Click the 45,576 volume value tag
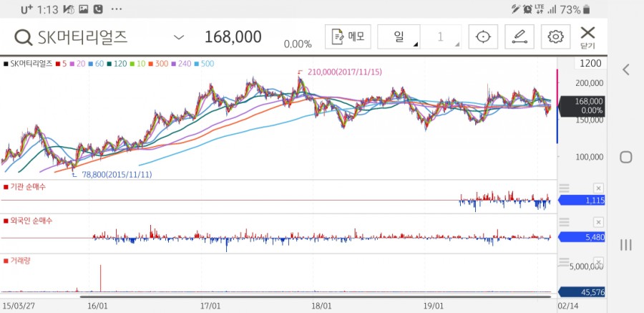The width and height of the screenshot is (644, 313). (582, 292)
